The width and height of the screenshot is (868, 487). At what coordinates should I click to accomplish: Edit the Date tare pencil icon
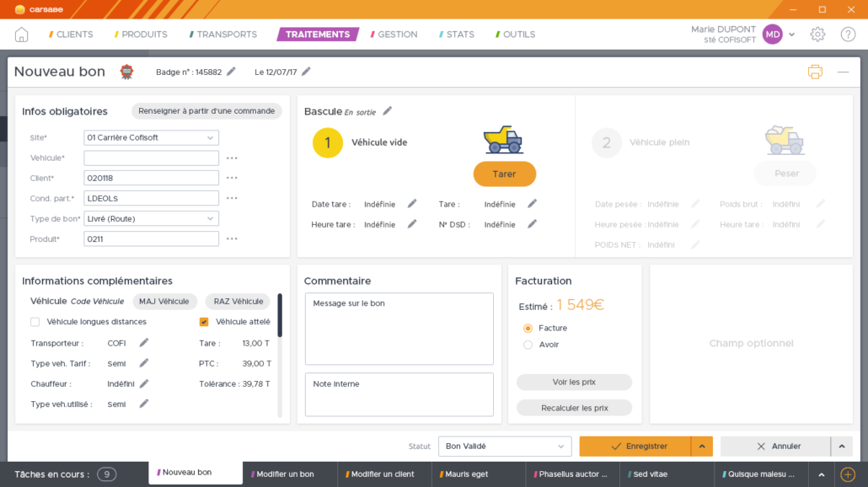coord(412,204)
